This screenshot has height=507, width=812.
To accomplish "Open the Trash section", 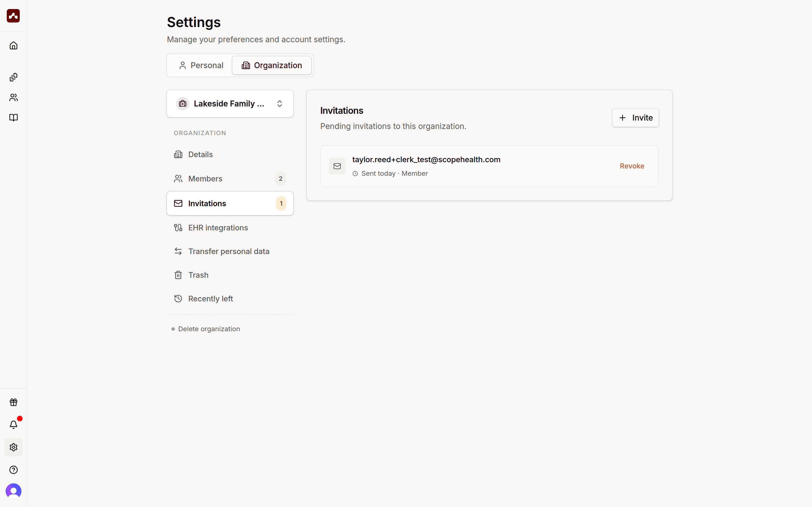I will coord(230,275).
